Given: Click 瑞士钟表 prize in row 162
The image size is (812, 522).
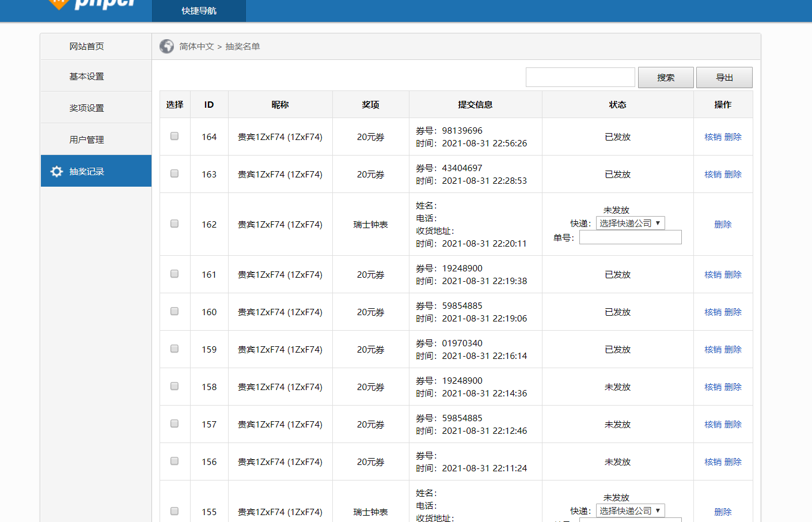Looking at the screenshot, I should click(x=370, y=225).
